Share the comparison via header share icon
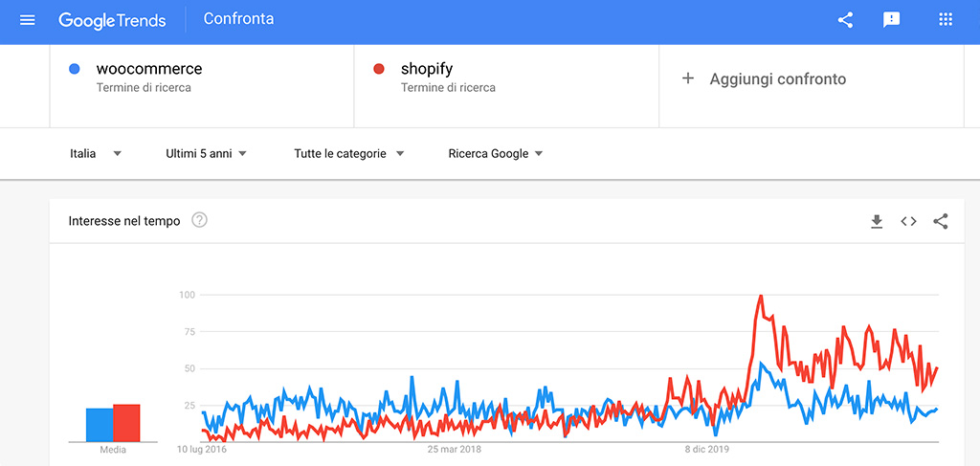Image resolution: width=980 pixels, height=466 pixels. pyautogui.click(x=845, y=20)
